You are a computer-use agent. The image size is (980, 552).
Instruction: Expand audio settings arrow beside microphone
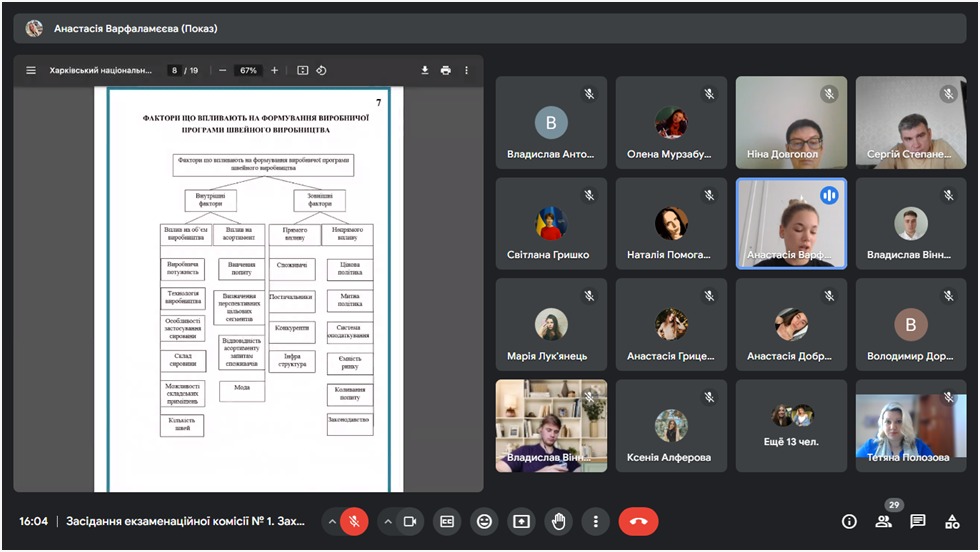point(331,521)
